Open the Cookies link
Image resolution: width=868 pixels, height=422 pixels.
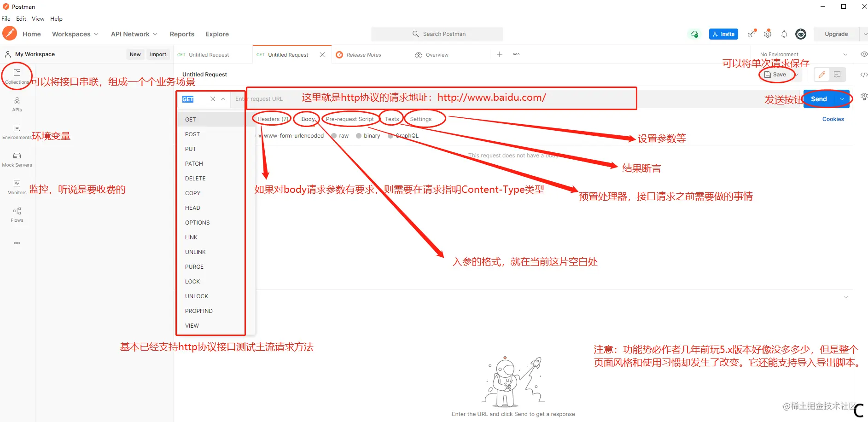pyautogui.click(x=833, y=119)
